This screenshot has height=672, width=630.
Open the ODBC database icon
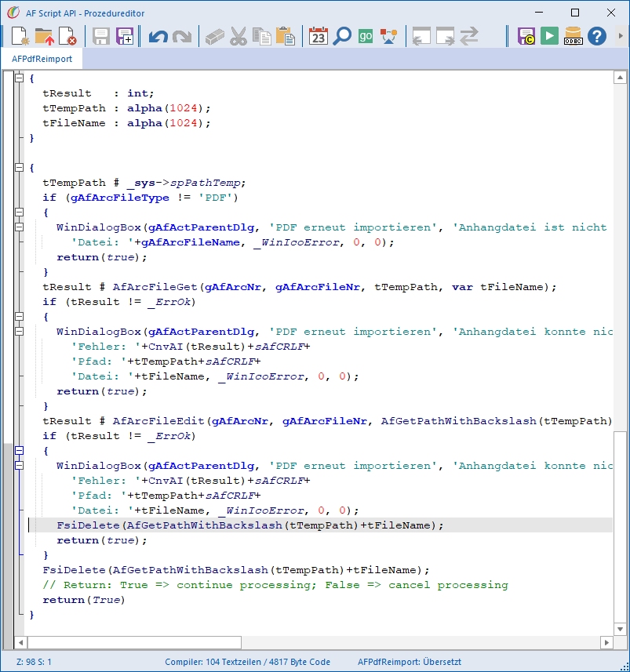[x=573, y=36]
